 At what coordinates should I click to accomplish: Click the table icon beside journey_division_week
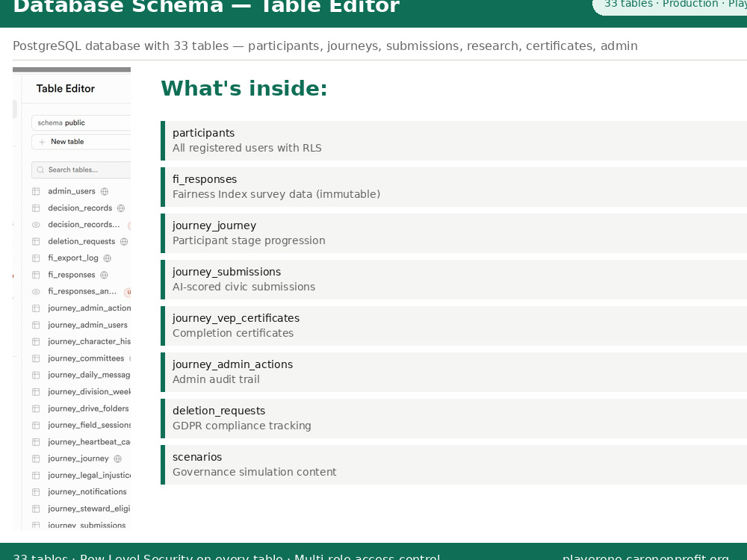36,391
